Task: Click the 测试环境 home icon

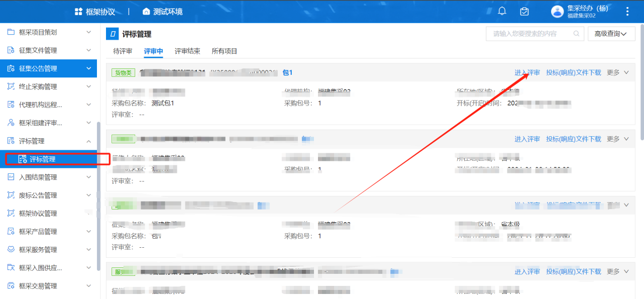Action: point(146,11)
